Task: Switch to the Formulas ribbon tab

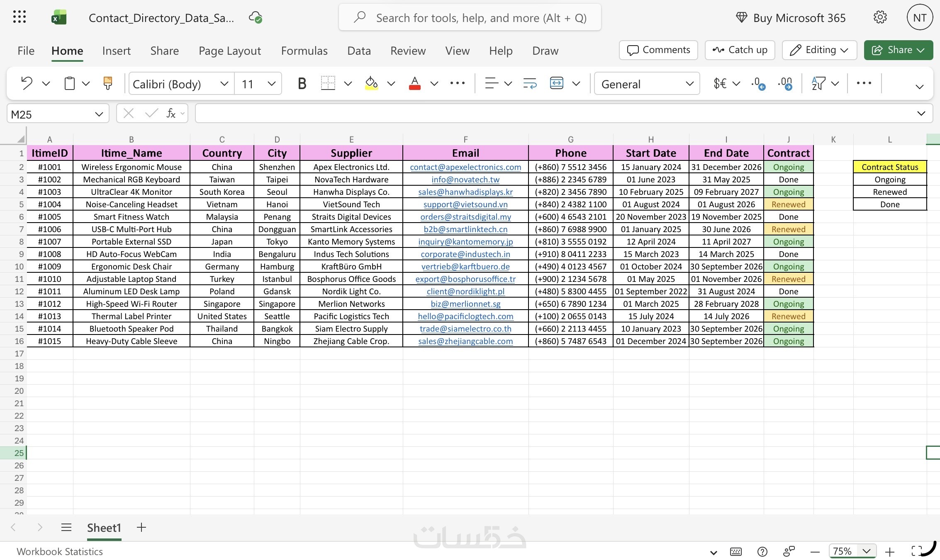Action: point(304,51)
